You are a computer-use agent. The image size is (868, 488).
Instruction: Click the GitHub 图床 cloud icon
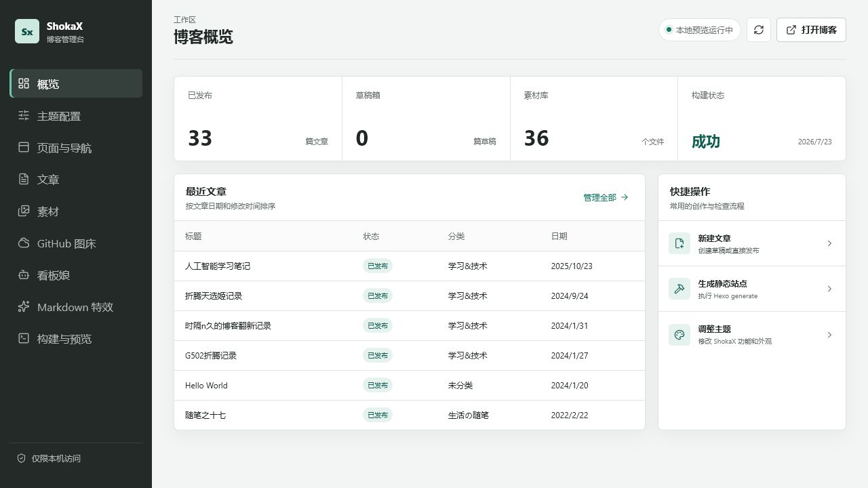click(24, 243)
